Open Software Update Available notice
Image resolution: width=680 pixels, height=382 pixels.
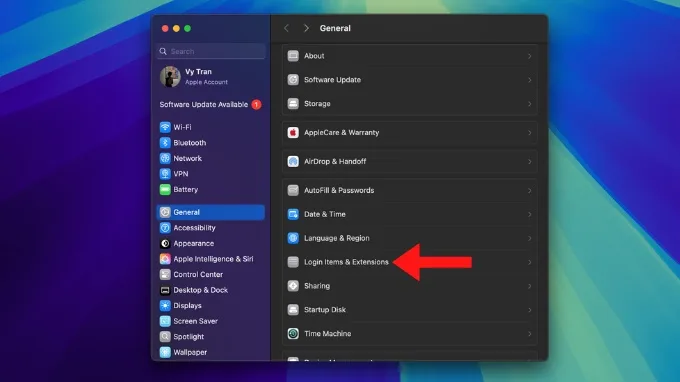click(x=210, y=104)
